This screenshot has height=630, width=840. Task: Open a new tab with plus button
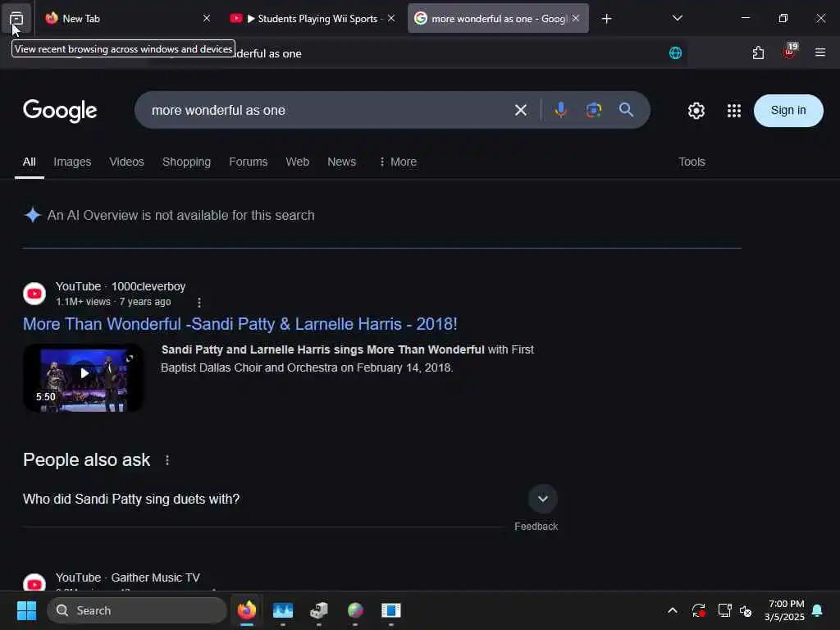click(x=606, y=19)
